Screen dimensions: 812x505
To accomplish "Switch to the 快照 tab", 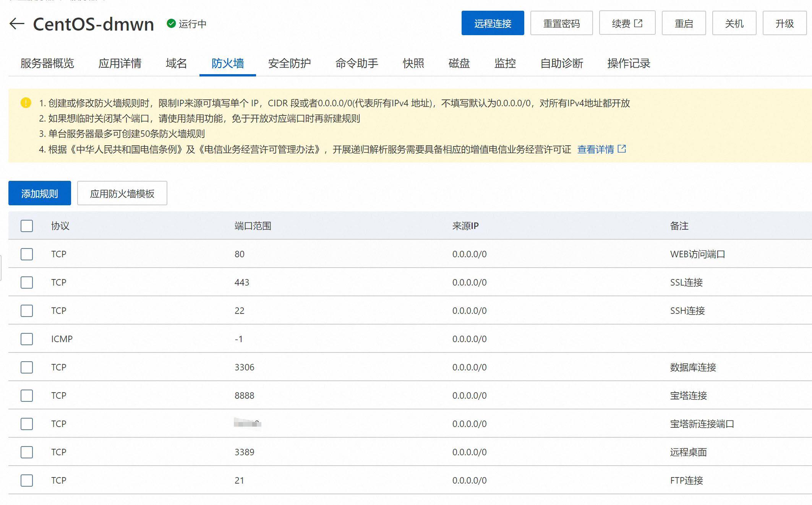I will [413, 63].
